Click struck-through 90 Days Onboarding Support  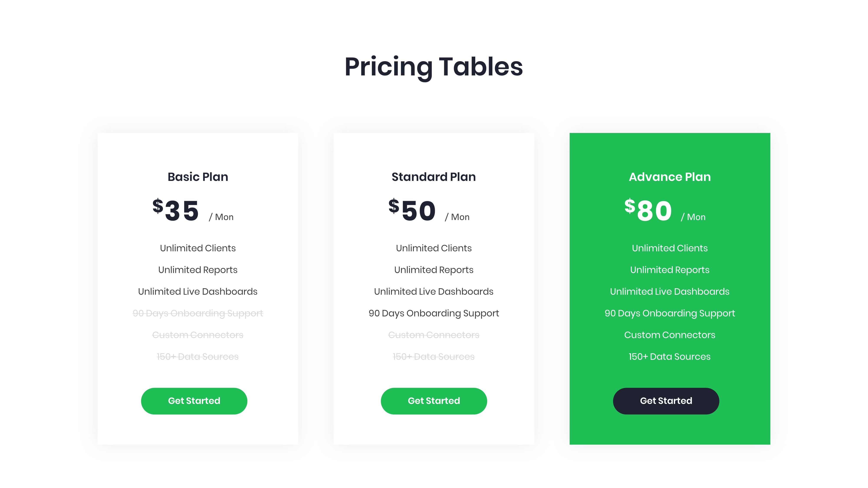tap(198, 313)
